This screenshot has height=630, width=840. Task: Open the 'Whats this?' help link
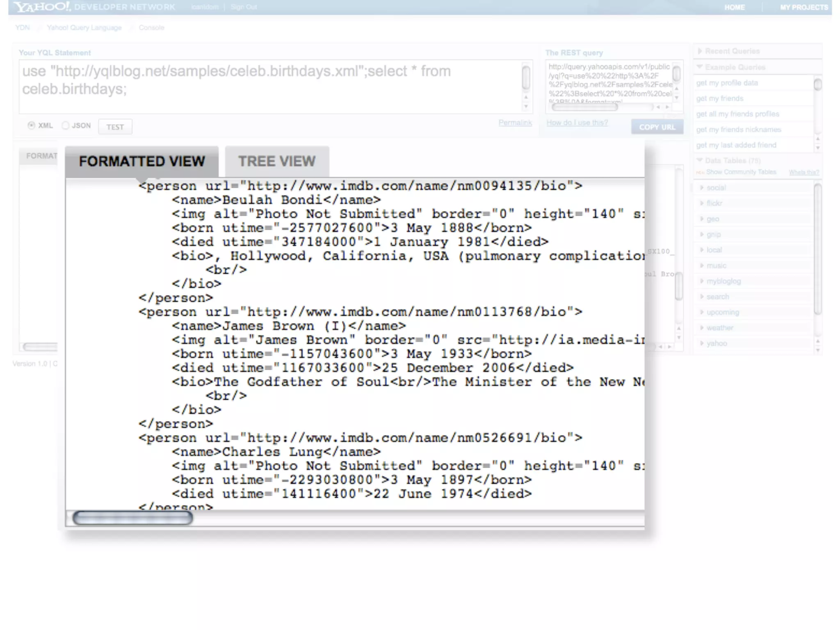click(804, 172)
